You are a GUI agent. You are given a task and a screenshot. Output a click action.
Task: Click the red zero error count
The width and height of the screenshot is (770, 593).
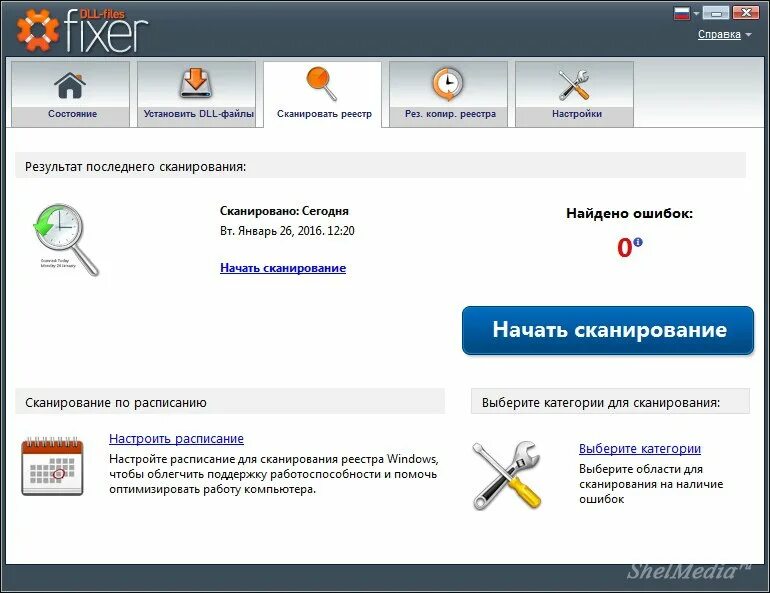tap(625, 247)
